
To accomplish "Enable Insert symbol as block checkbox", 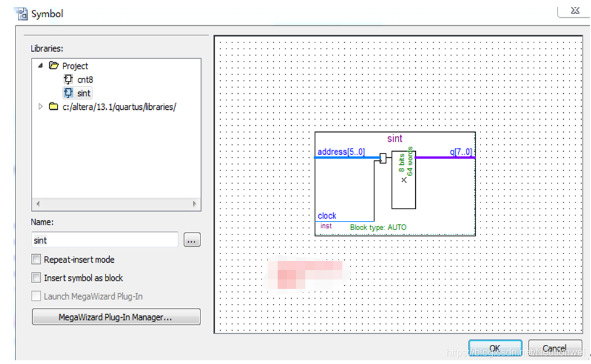I will [36, 278].
